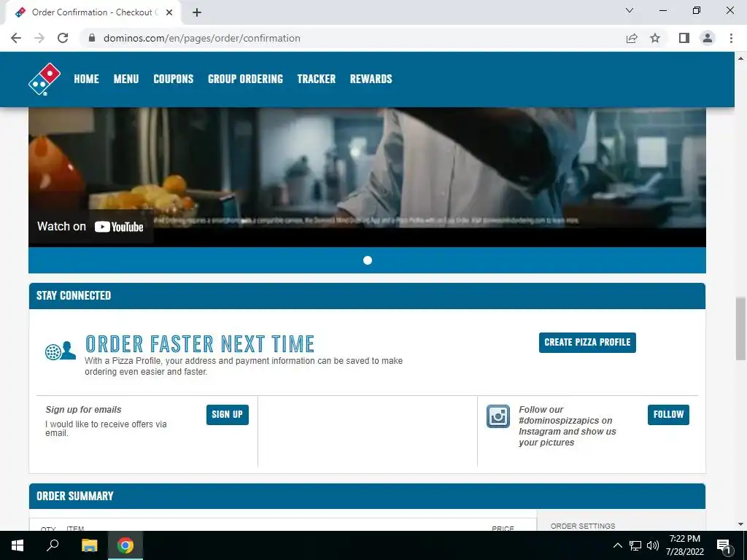Open the MENU nav item
Viewport: 747px width, 560px height.
pos(126,79)
